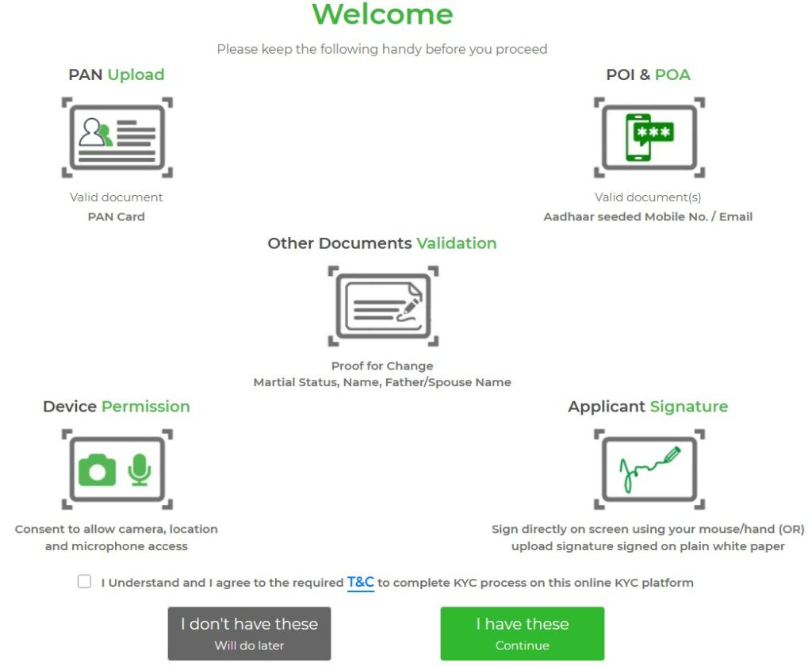
Task: Click 'Martial Status, Name, Father/Spouse Name' text
Action: (382, 382)
